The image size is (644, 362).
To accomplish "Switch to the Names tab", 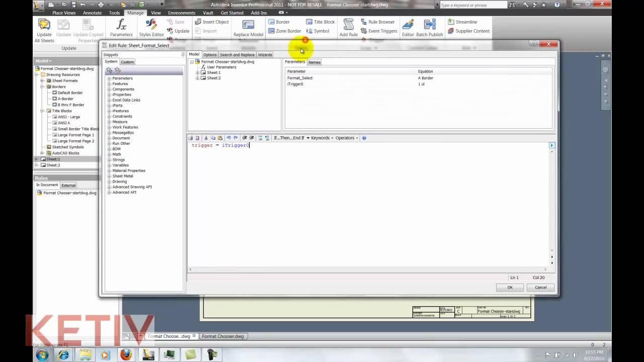I will pyautogui.click(x=314, y=62).
